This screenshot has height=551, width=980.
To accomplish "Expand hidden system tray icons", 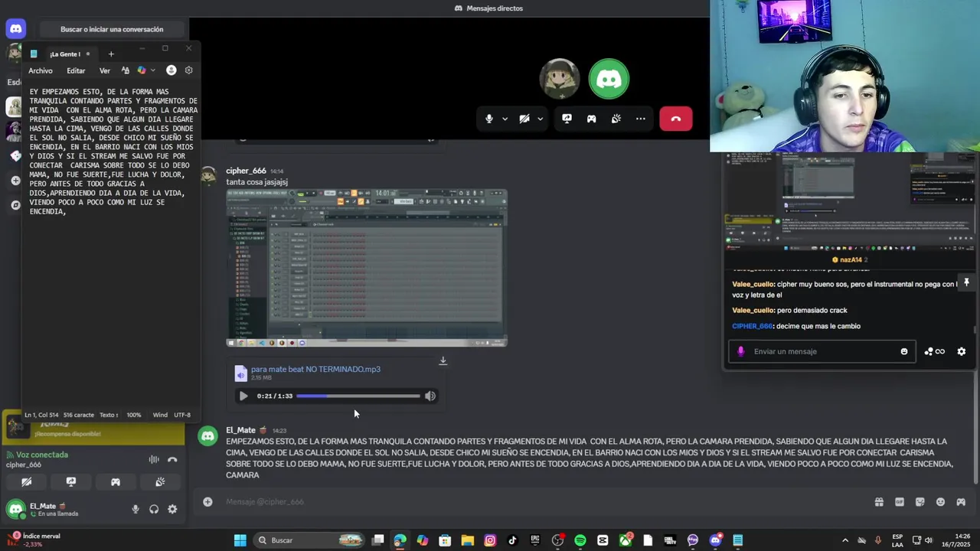I will (x=845, y=540).
